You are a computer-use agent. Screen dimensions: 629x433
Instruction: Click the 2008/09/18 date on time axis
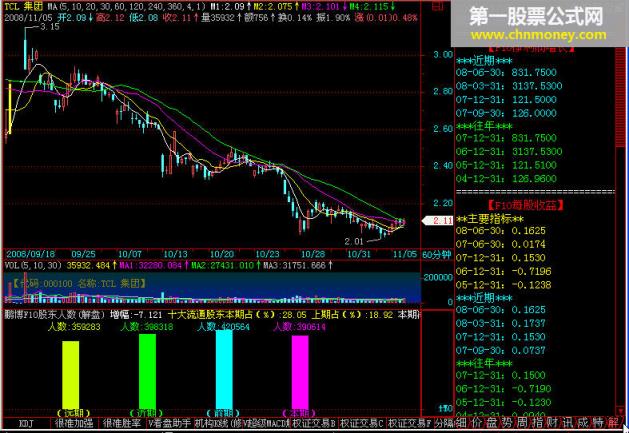click(x=30, y=254)
